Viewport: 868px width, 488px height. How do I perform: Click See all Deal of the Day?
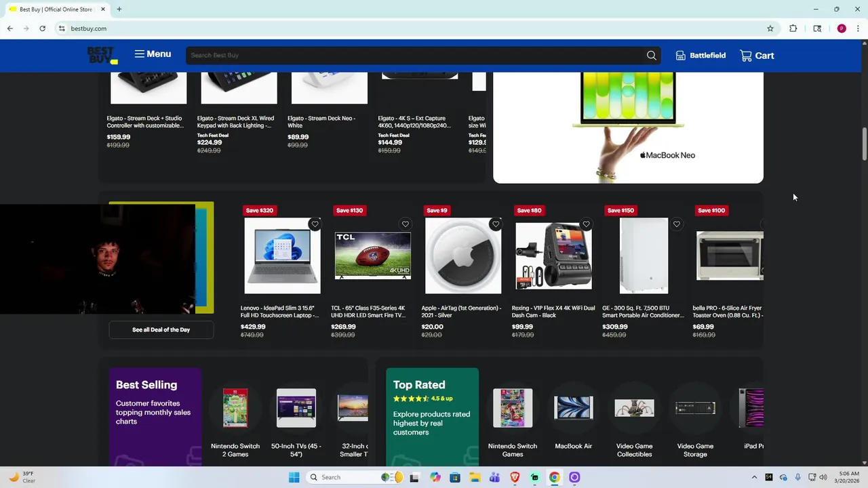(161, 330)
